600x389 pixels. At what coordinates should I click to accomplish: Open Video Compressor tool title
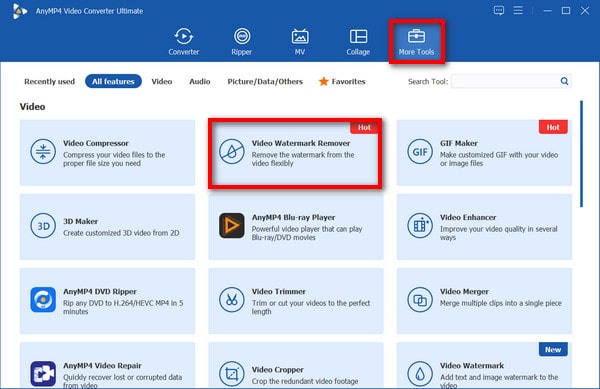96,143
